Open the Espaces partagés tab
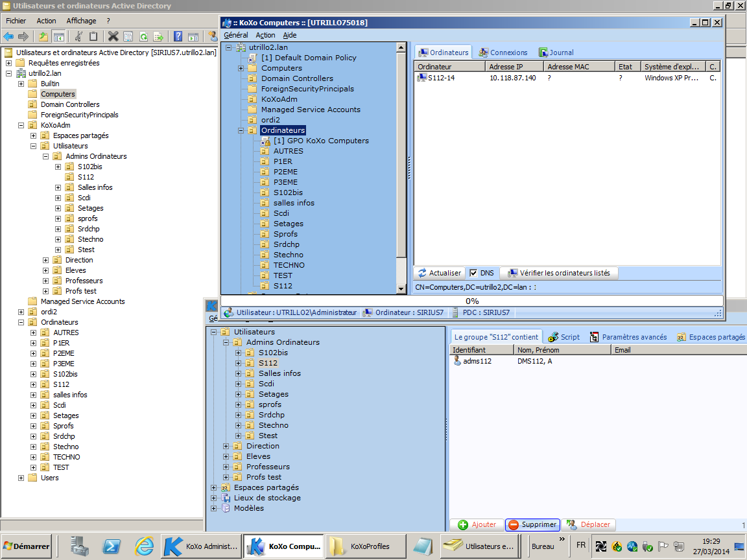 [711, 337]
